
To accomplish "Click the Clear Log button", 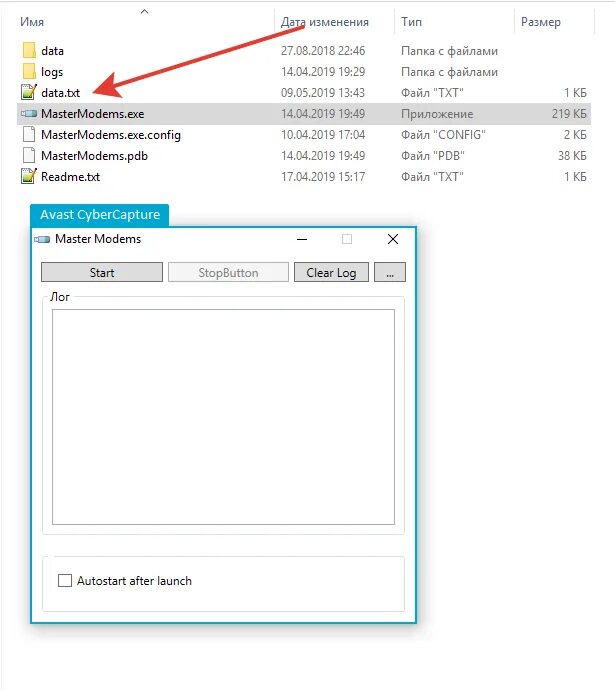I will (331, 272).
